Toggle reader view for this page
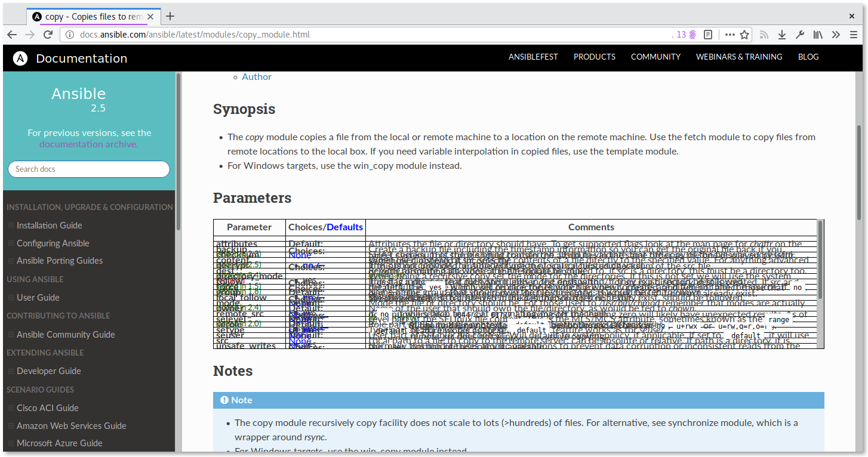 (707, 35)
